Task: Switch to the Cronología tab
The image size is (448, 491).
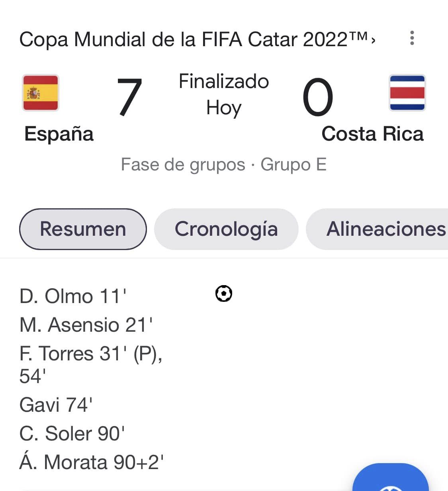Action: pos(226,229)
